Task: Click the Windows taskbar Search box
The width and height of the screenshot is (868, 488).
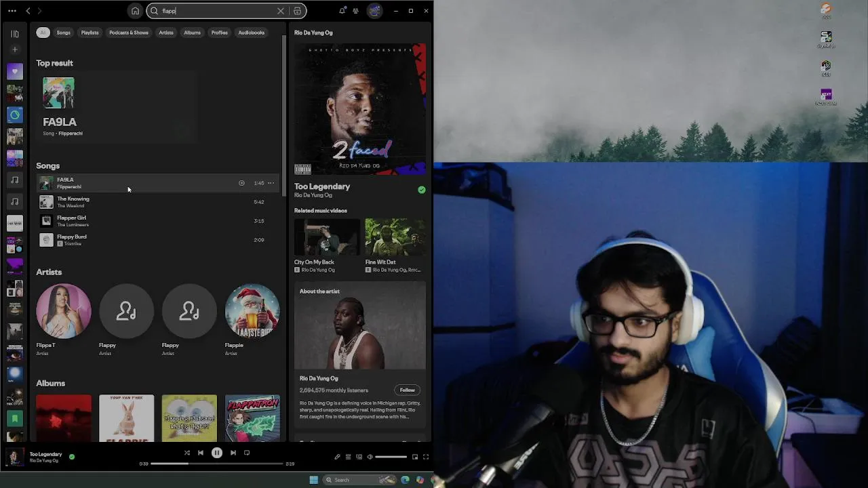Action: (x=359, y=480)
